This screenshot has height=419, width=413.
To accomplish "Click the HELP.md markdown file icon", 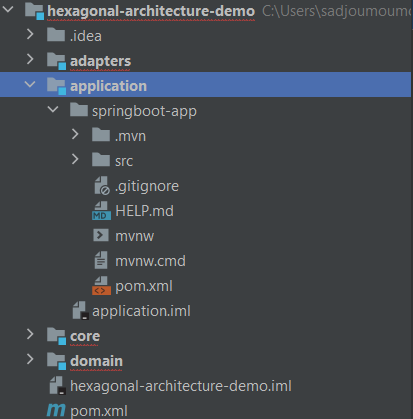I will click(x=101, y=211).
